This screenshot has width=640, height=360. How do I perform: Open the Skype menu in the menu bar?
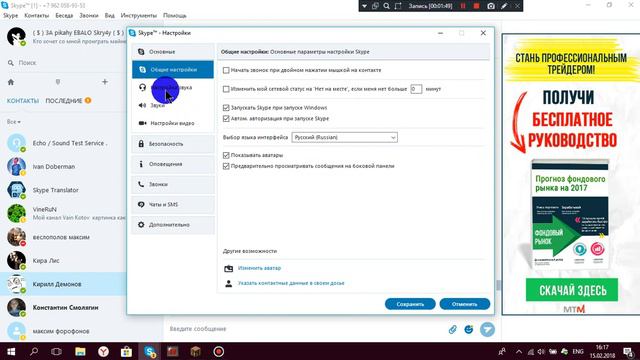pyautogui.click(x=10, y=16)
